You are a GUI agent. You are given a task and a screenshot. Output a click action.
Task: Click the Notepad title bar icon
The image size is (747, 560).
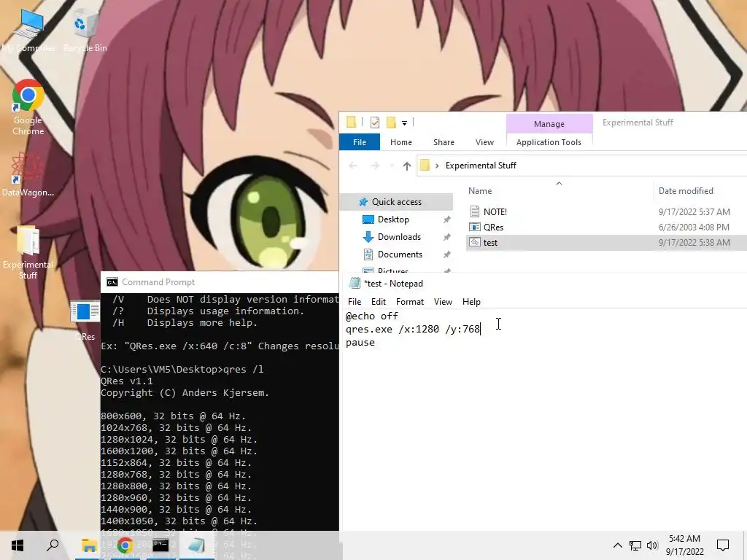coord(355,284)
